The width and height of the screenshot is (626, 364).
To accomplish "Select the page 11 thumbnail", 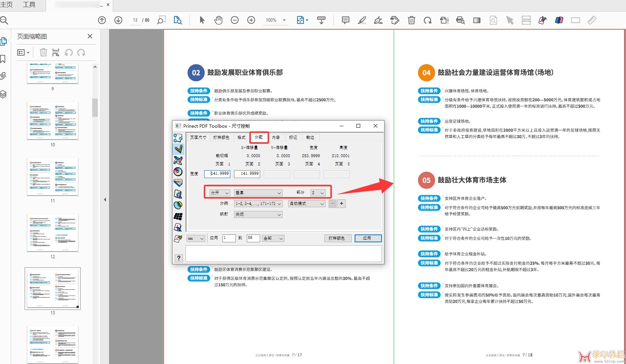I will [53, 177].
